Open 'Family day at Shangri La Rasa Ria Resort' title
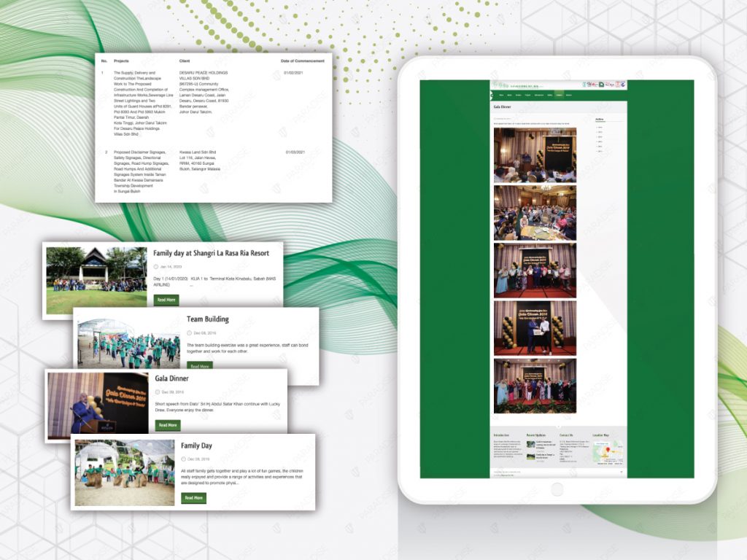This screenshot has height=560, width=747. point(211,253)
